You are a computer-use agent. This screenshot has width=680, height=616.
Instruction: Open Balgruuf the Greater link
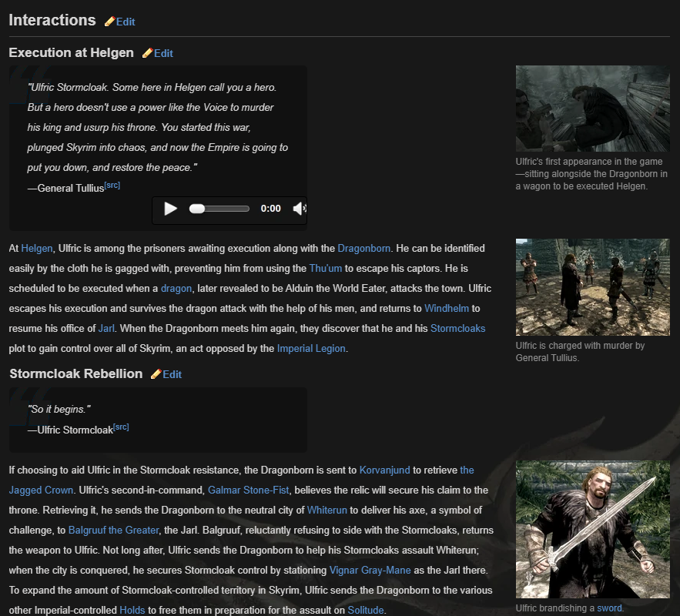coord(114,530)
